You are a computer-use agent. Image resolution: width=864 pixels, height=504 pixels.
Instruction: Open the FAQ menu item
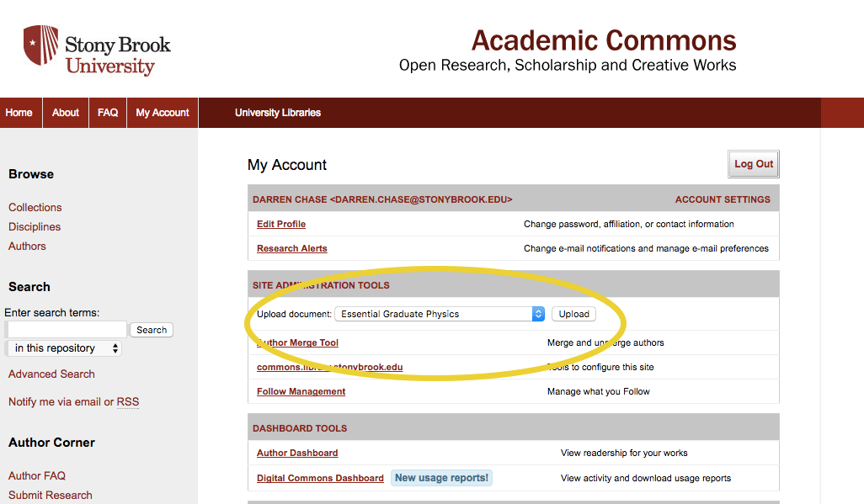click(x=108, y=113)
